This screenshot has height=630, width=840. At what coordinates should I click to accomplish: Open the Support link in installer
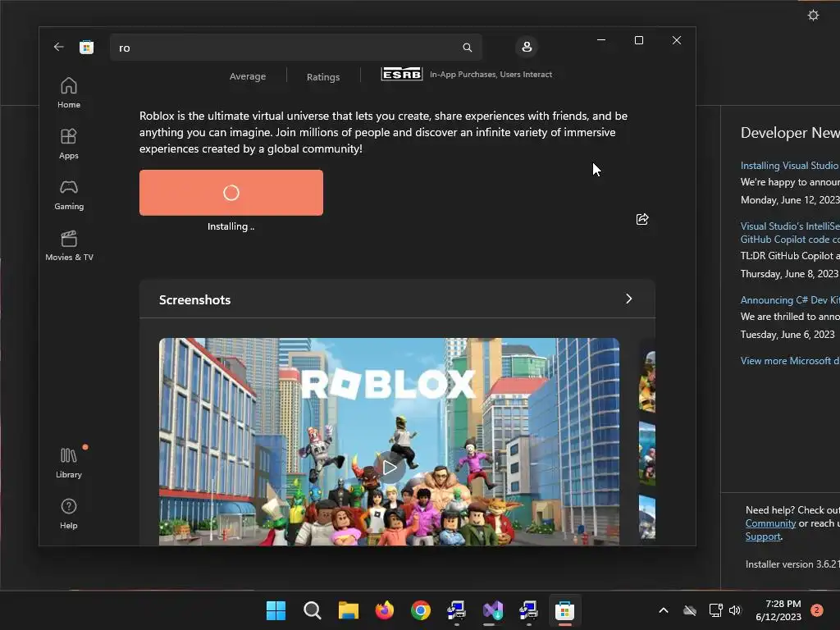point(763,536)
